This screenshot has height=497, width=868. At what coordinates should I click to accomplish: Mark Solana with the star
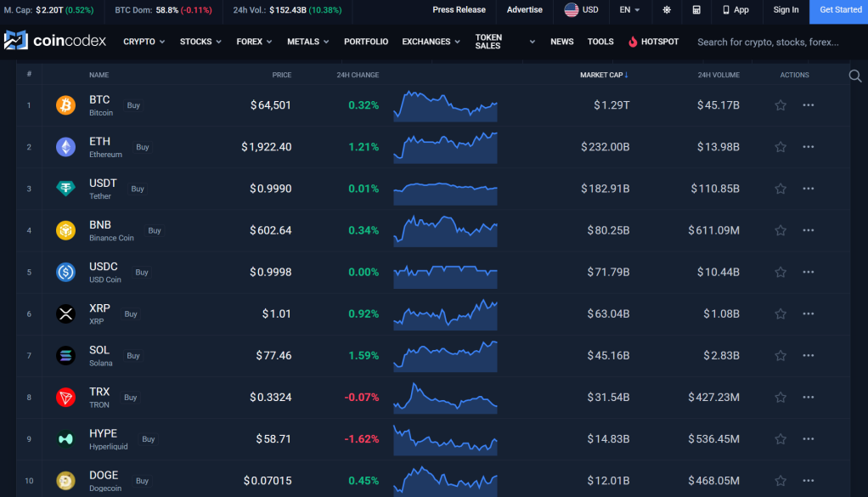tap(781, 355)
